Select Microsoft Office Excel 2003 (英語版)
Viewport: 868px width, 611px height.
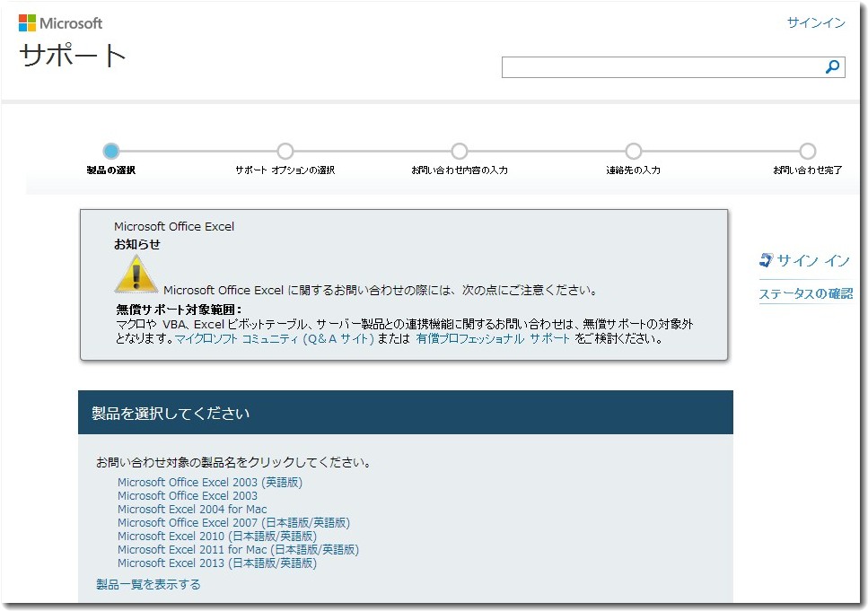coord(210,482)
